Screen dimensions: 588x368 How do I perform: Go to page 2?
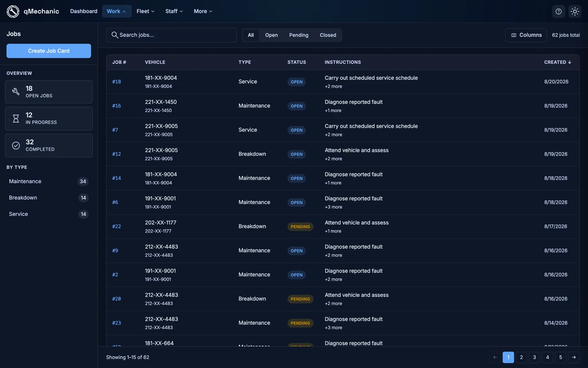[521, 357]
